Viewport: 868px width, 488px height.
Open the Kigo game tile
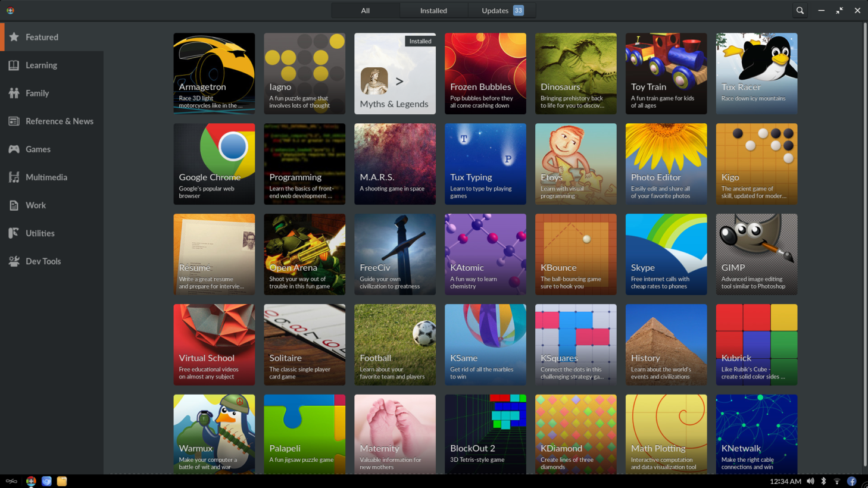coord(757,164)
